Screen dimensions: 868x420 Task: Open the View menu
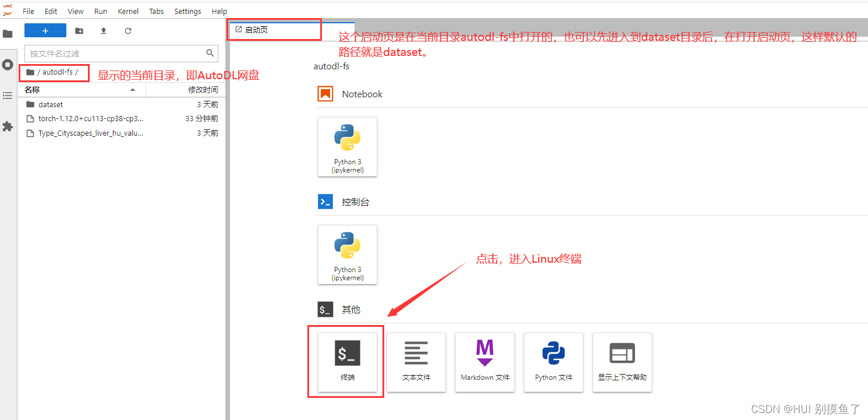(76, 11)
